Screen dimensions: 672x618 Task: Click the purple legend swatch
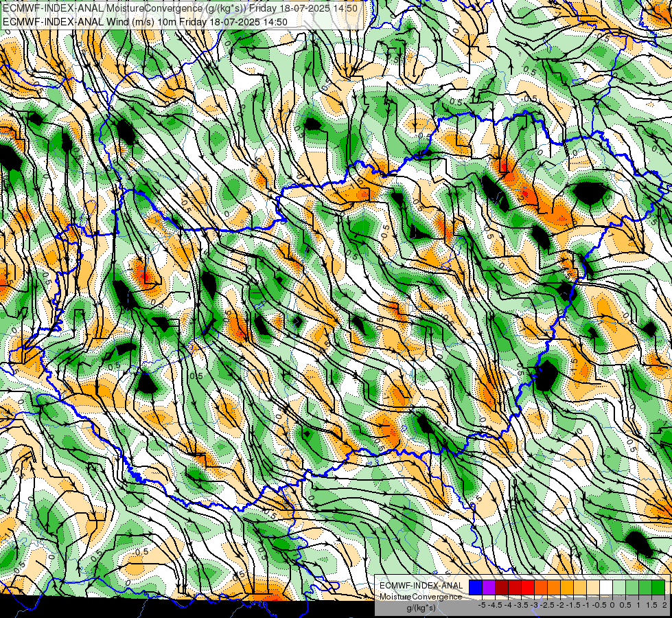[x=489, y=587]
